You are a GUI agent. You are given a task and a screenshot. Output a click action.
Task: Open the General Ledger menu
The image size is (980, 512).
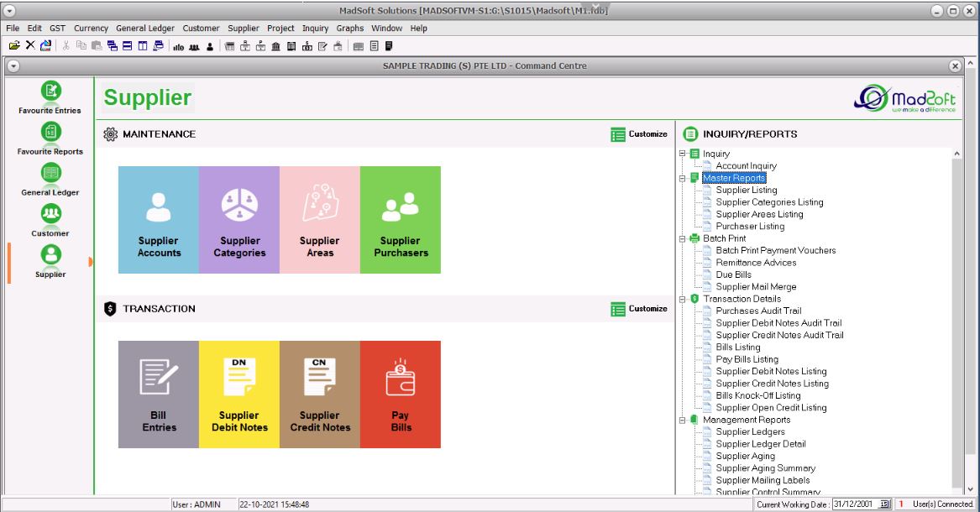145,28
